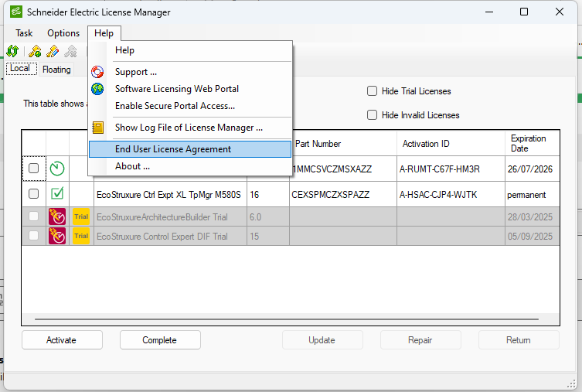The height and width of the screenshot is (392, 582).
Task: Click expiration date 28/03/2025
Action: click(532, 216)
